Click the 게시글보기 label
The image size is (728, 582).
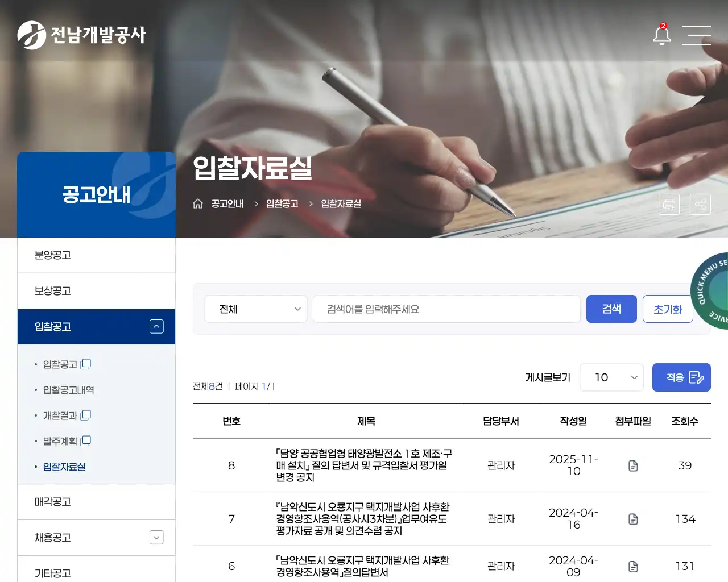pos(548,377)
